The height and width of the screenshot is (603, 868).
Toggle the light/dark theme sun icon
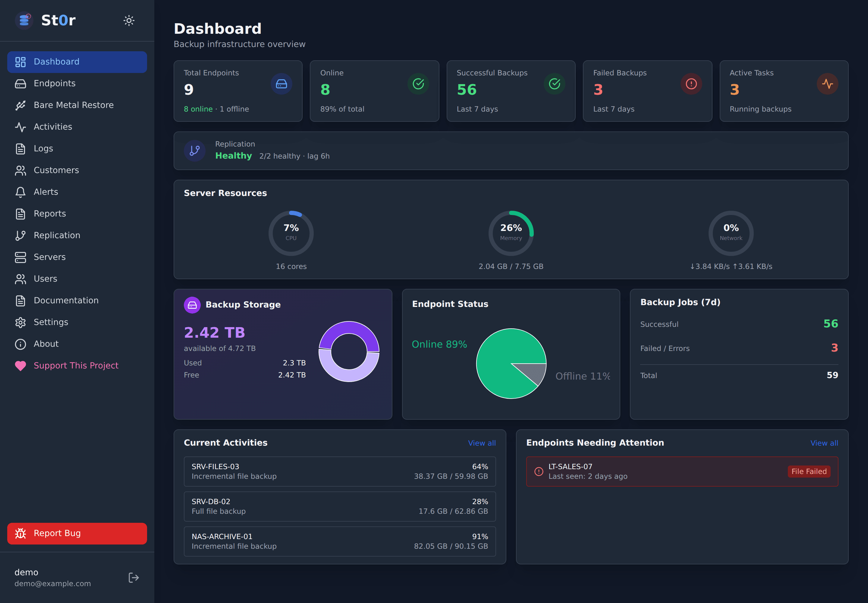129,21
